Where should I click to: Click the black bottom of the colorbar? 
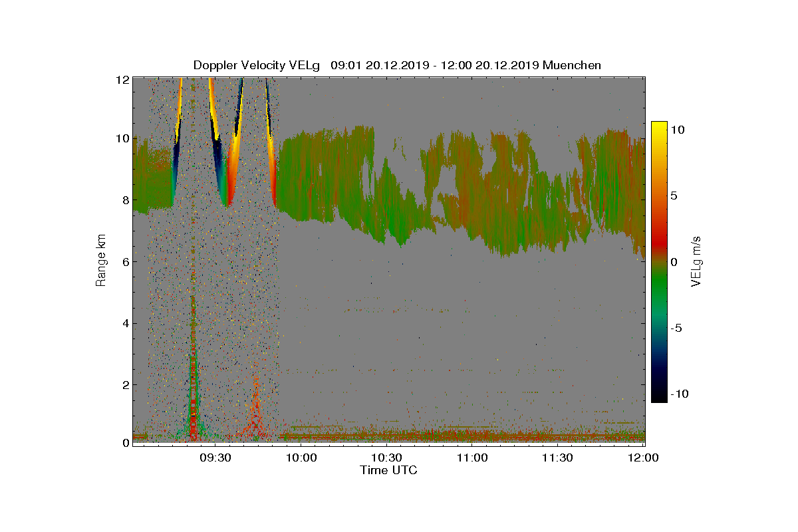coord(659,396)
